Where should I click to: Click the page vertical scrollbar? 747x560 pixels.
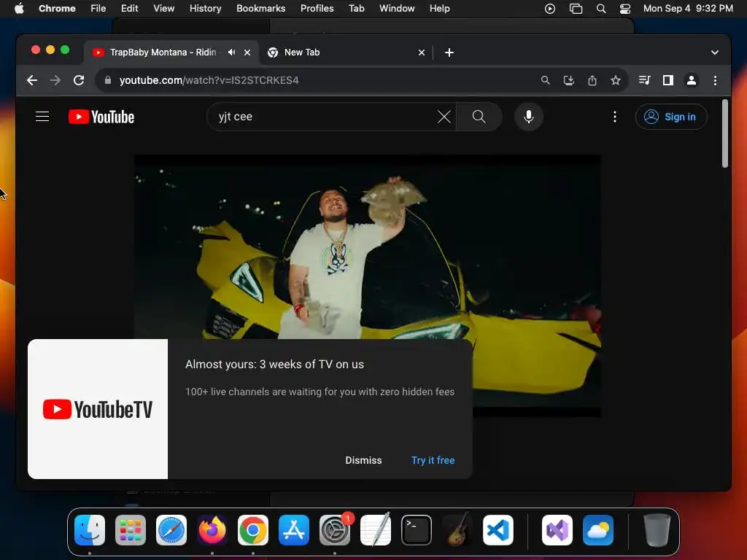pyautogui.click(x=725, y=133)
